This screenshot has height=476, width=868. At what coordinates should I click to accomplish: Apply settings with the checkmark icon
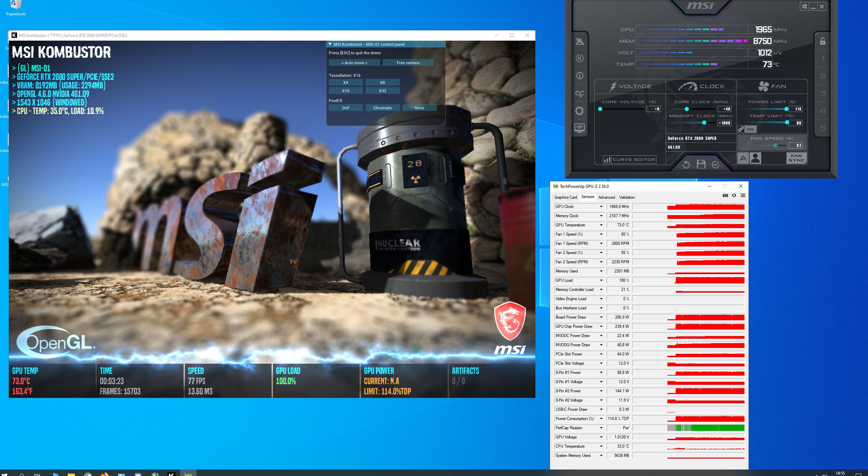tap(716, 165)
